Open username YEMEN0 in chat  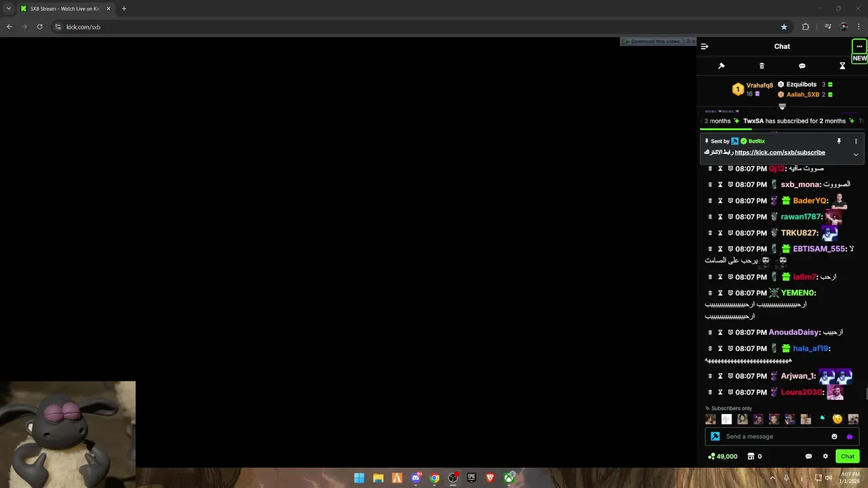[797, 293]
